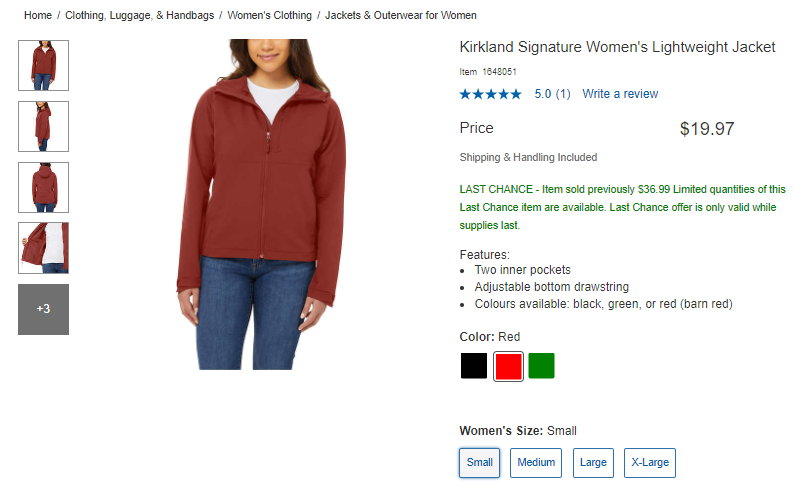The height and width of the screenshot is (493, 794).
Task: Pick the green color swatch
Action: point(541,365)
